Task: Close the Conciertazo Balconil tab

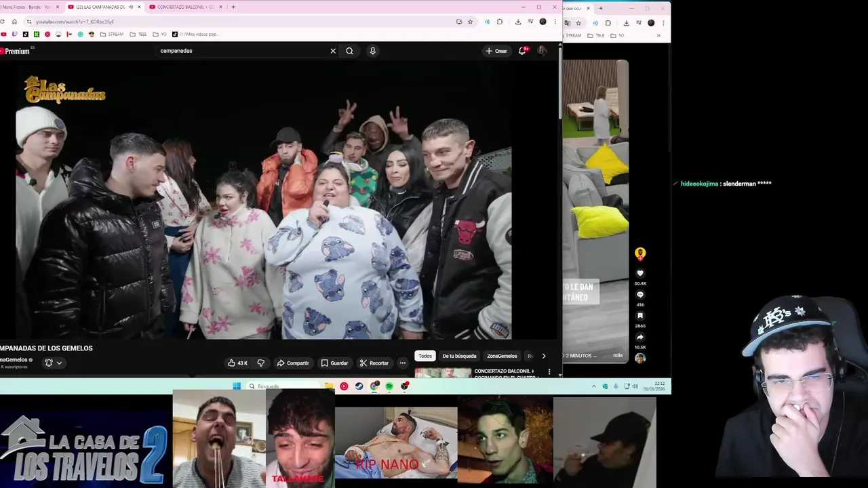Action: [x=220, y=7]
